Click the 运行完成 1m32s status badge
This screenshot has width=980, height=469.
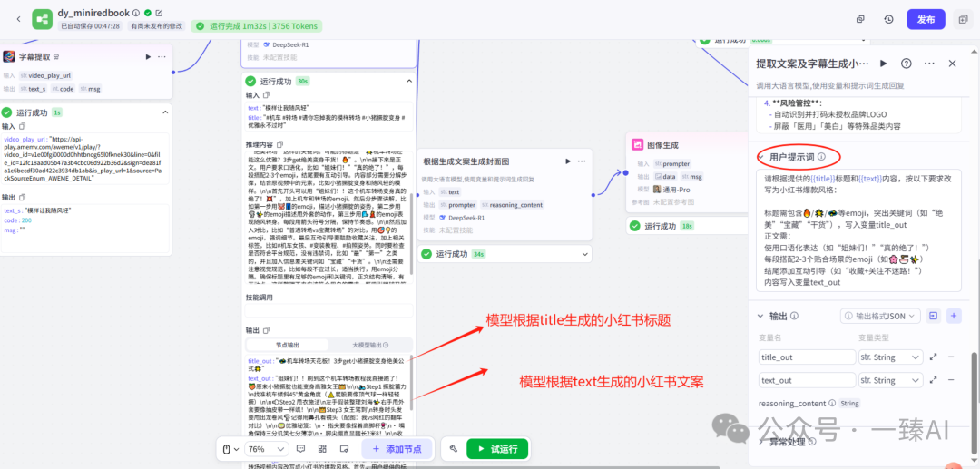[257, 26]
